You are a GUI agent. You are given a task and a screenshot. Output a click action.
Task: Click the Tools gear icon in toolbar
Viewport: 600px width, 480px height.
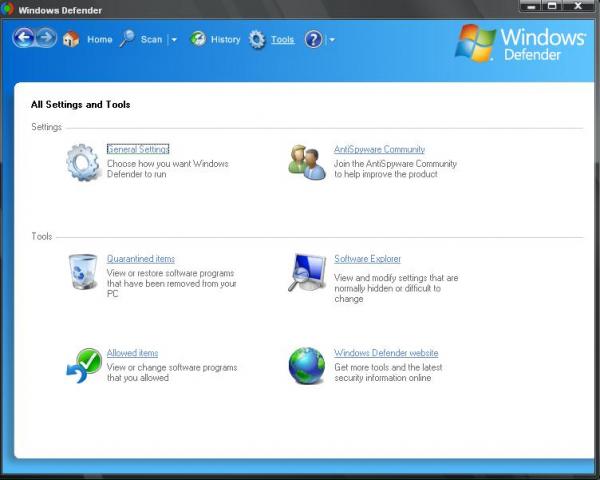tap(257, 39)
